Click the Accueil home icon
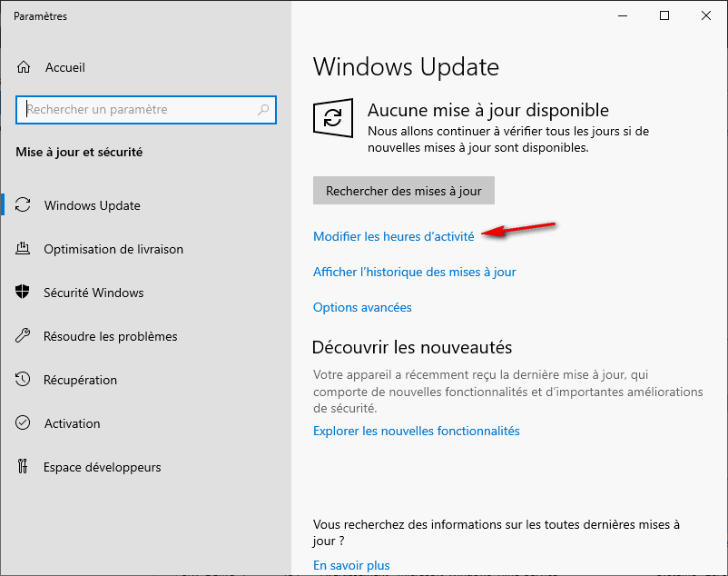 click(x=25, y=68)
